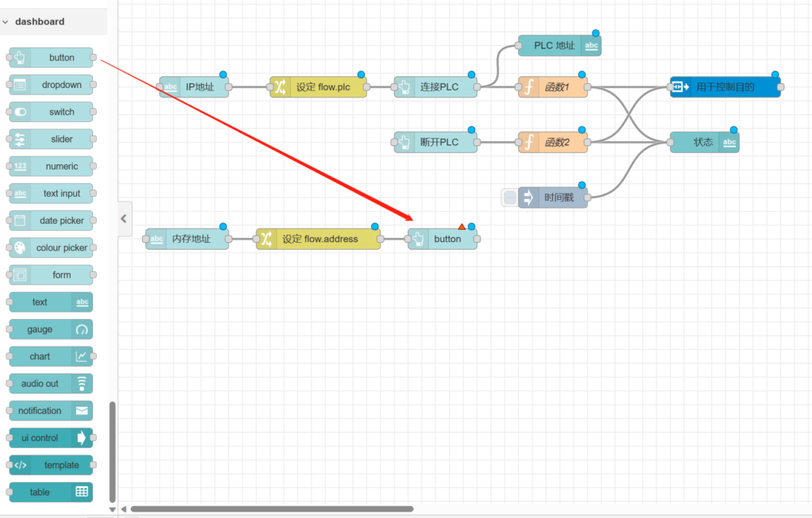Select the gauge node in palette
Image resolution: width=812 pixels, height=518 pixels.
(51, 329)
